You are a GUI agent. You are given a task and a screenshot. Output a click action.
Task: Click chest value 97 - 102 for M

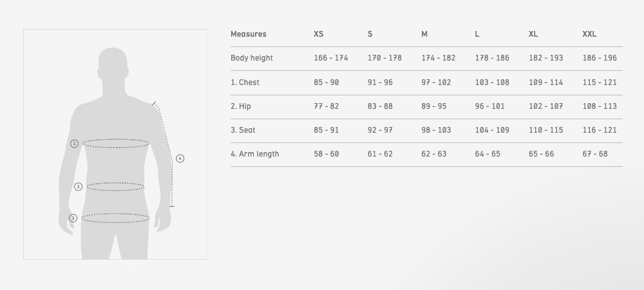pos(436,82)
